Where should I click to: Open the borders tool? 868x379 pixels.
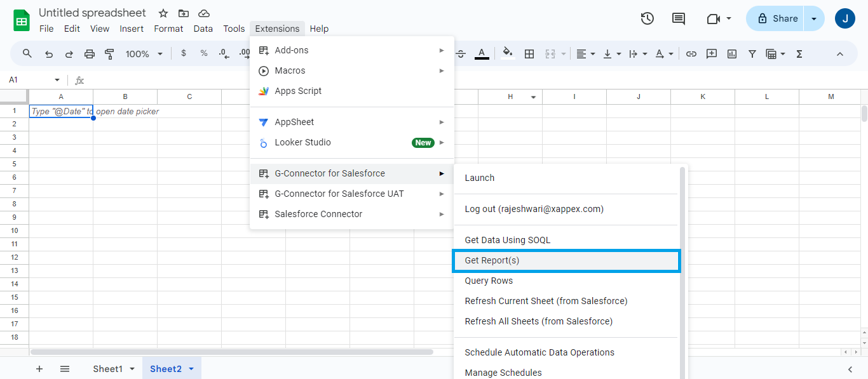[x=529, y=54]
